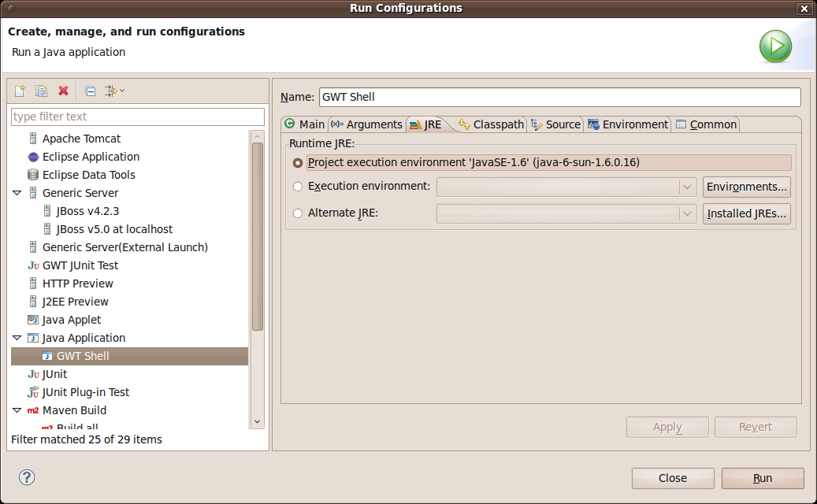The width and height of the screenshot is (817, 504).
Task: Close the window using title bar X
Action: tap(804, 9)
